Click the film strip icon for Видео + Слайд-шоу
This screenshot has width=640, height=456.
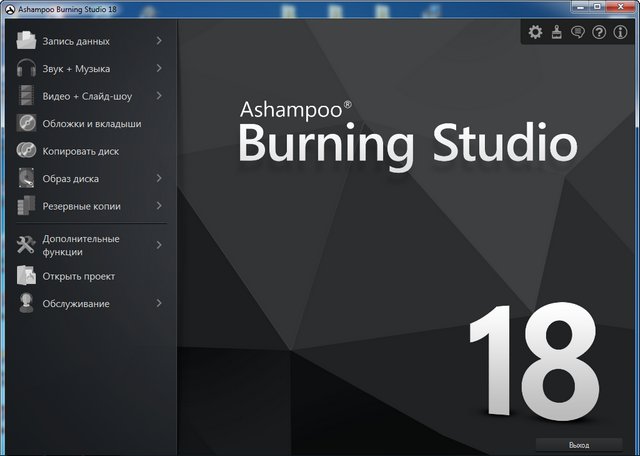point(26,96)
